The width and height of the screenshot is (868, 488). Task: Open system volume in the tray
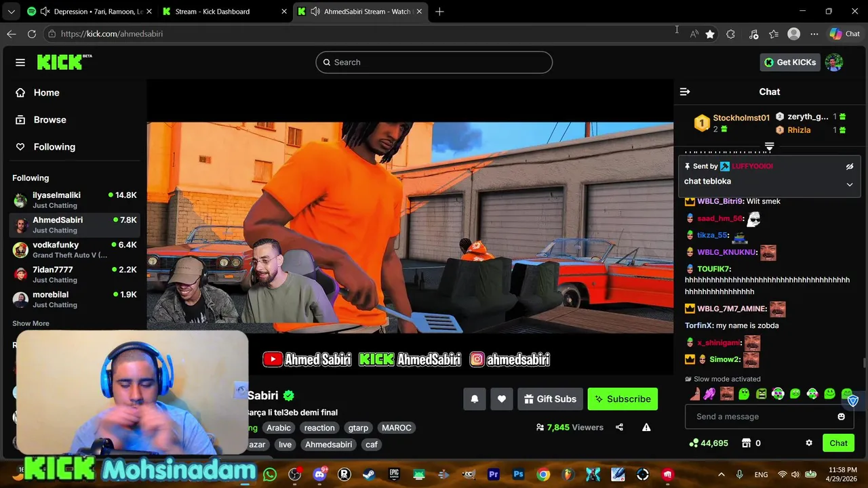point(797,474)
